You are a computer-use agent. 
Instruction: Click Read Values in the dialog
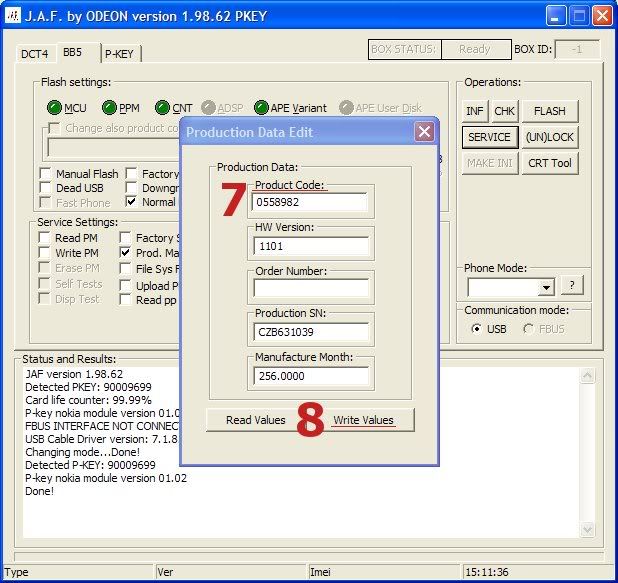pyautogui.click(x=255, y=420)
